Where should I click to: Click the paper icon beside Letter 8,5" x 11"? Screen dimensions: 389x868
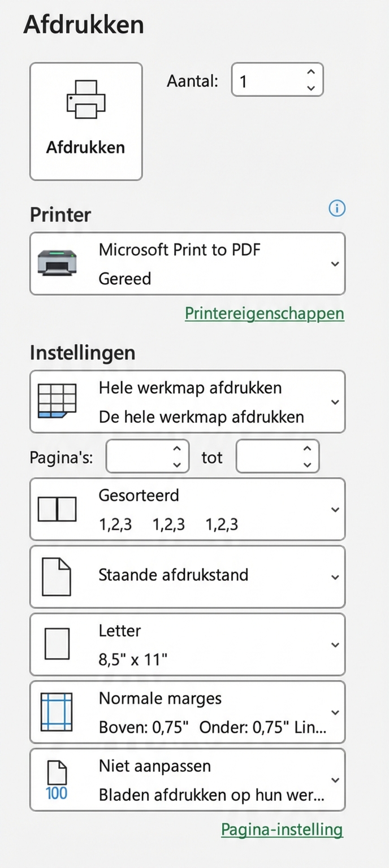coord(57,644)
